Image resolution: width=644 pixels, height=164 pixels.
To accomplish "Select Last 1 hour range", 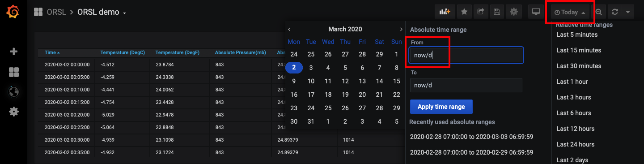I will pyautogui.click(x=572, y=82).
